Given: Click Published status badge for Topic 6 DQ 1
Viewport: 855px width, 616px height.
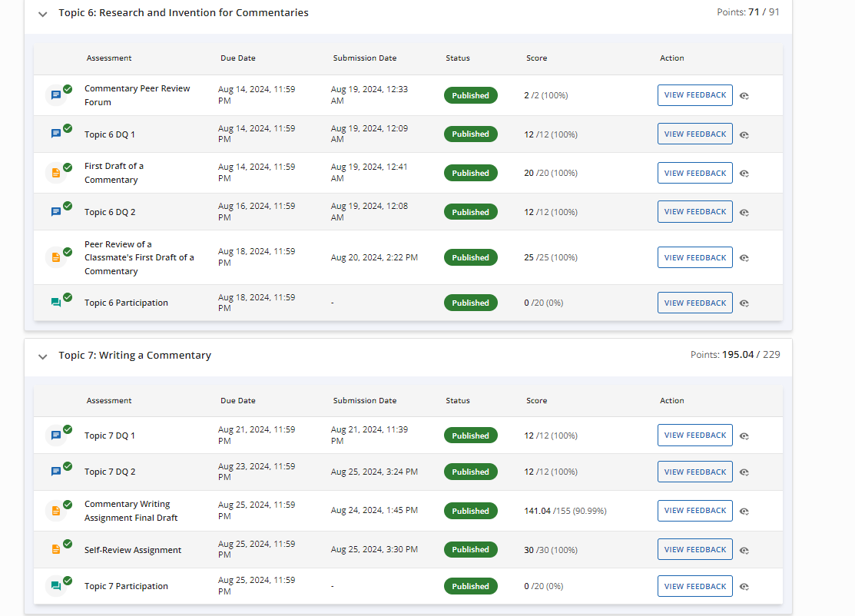Looking at the screenshot, I should click(x=471, y=134).
